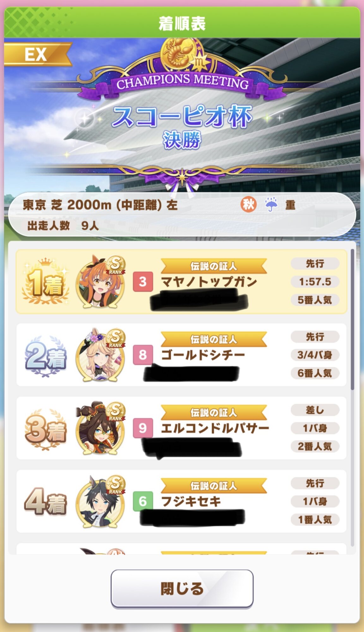Click the 4着 fourth place icon
The height and width of the screenshot is (632, 364).
(x=45, y=502)
